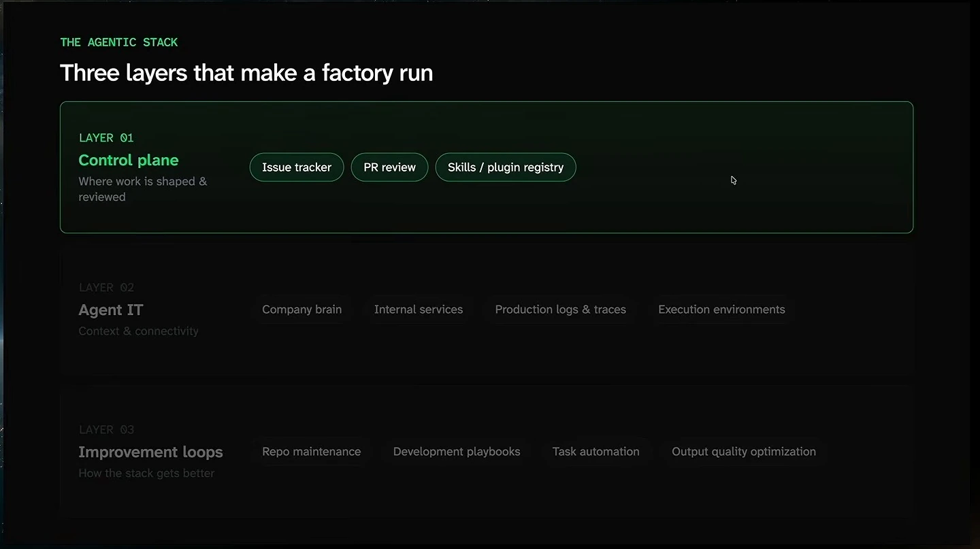Select the Company brain chip
Image resolution: width=980 pixels, height=549 pixels.
coord(302,310)
